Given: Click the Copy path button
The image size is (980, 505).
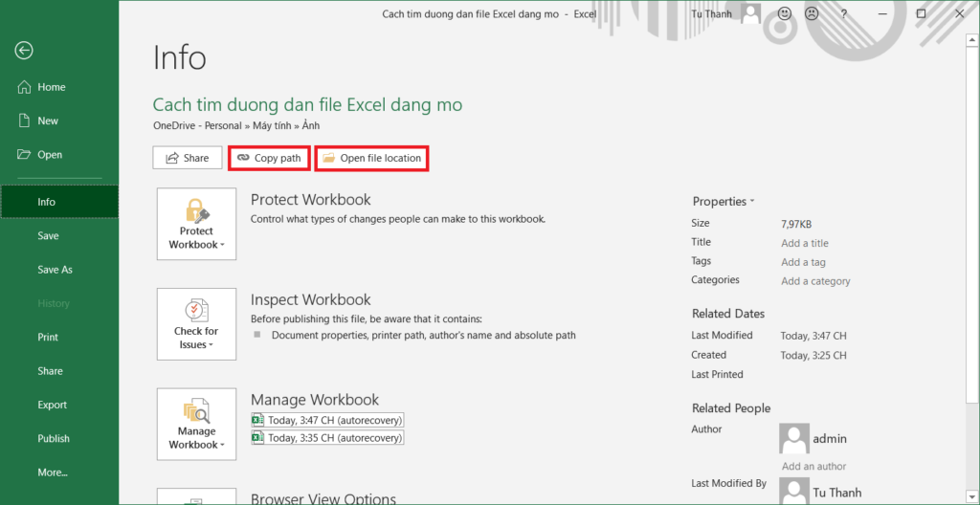Looking at the screenshot, I should tap(269, 158).
